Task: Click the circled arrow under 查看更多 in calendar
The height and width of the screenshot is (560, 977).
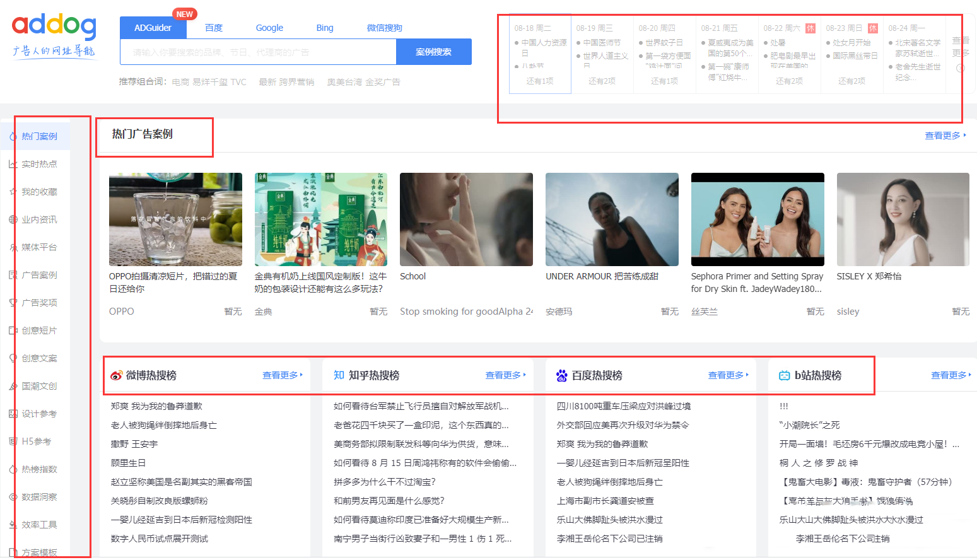Action: click(961, 68)
